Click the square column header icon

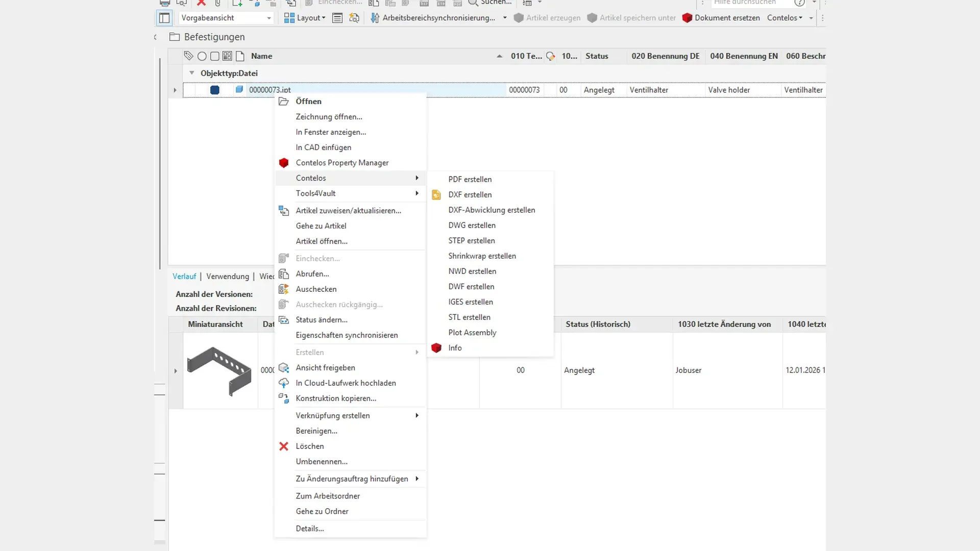215,56
